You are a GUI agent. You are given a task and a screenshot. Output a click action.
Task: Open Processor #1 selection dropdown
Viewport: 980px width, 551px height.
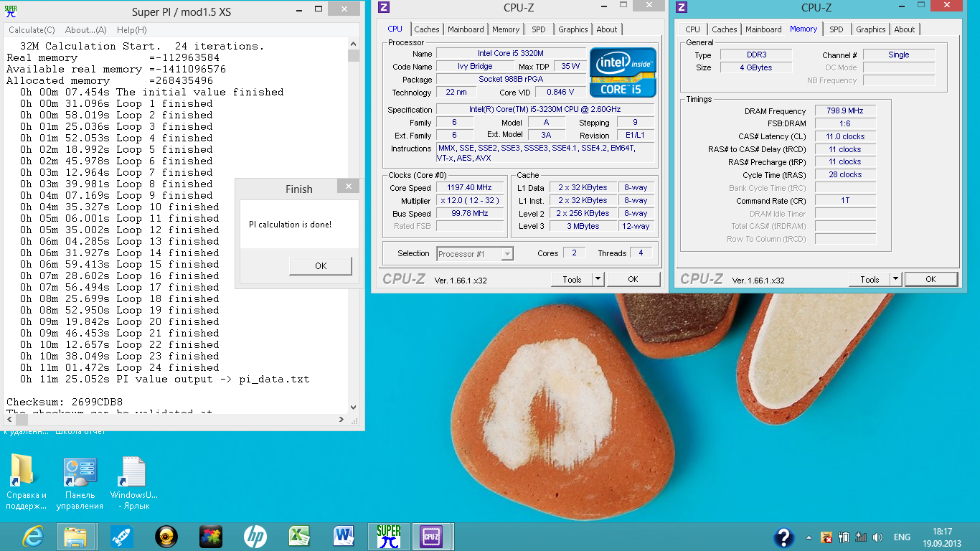pos(475,253)
